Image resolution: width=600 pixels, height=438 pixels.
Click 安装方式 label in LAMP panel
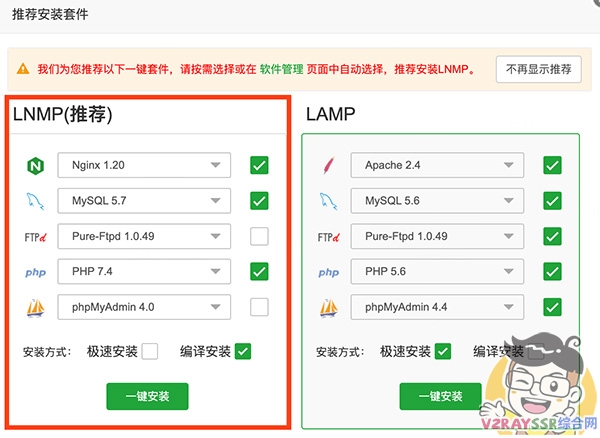tap(340, 352)
